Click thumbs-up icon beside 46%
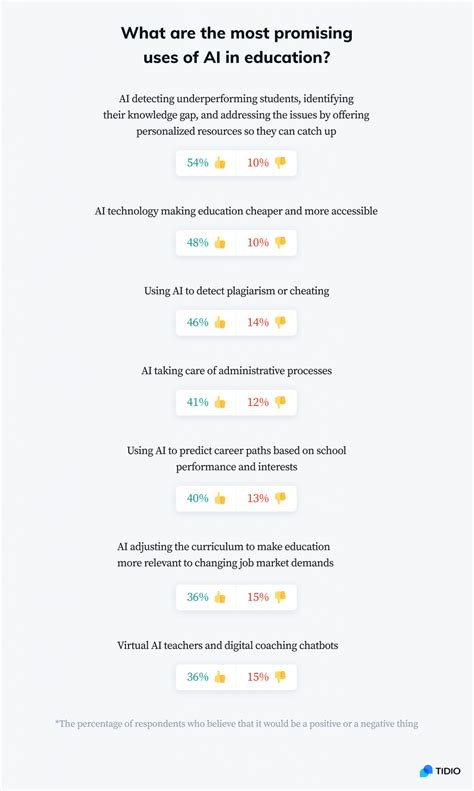 pyautogui.click(x=220, y=322)
